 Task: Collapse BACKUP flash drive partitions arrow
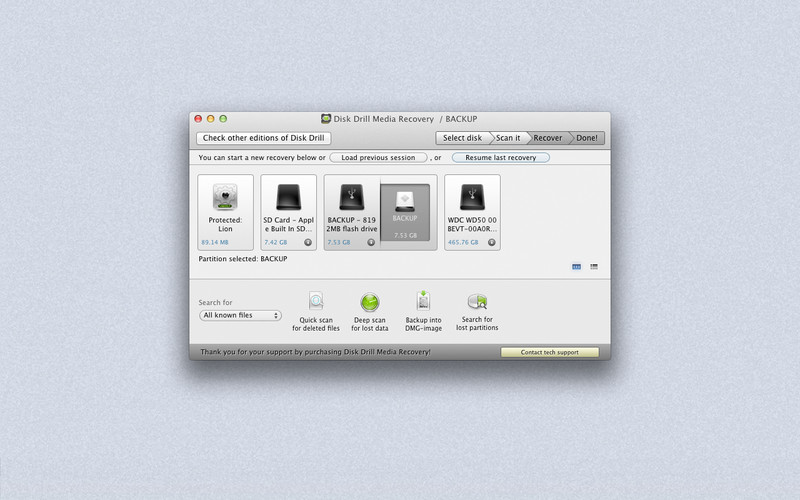click(x=371, y=242)
